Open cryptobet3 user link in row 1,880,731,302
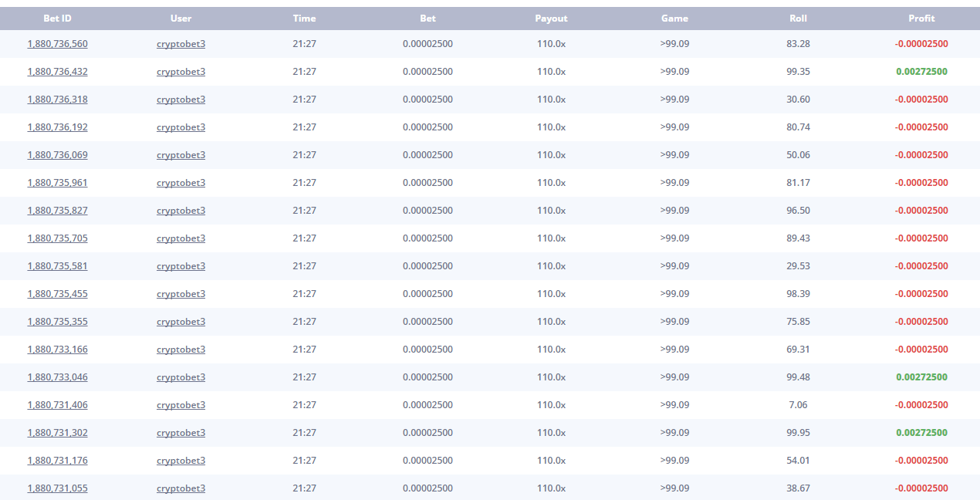Screen dimensions: 980x500 181,433
